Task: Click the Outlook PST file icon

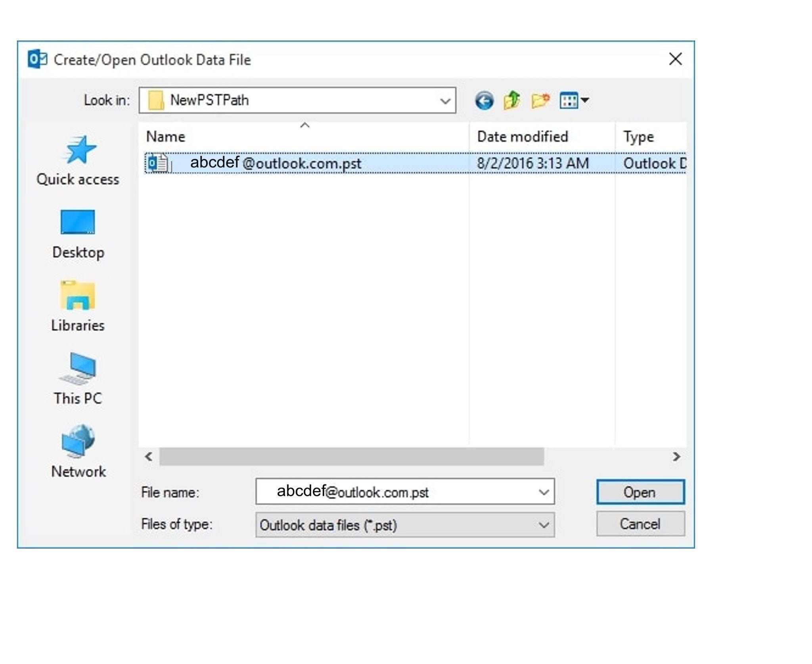Action: (158, 163)
